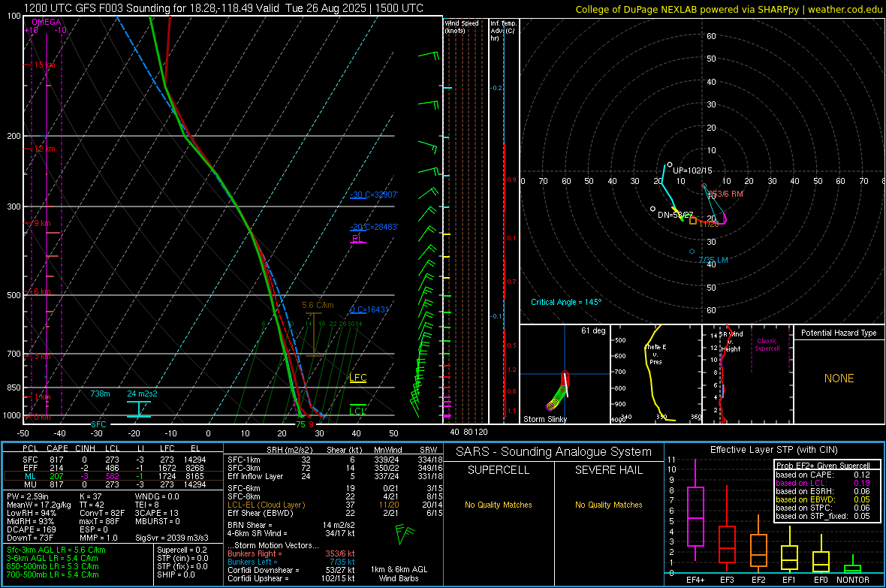Click No Quality Matches under SUPERCELL
This screenshot has height=588, width=886.
coord(499,505)
